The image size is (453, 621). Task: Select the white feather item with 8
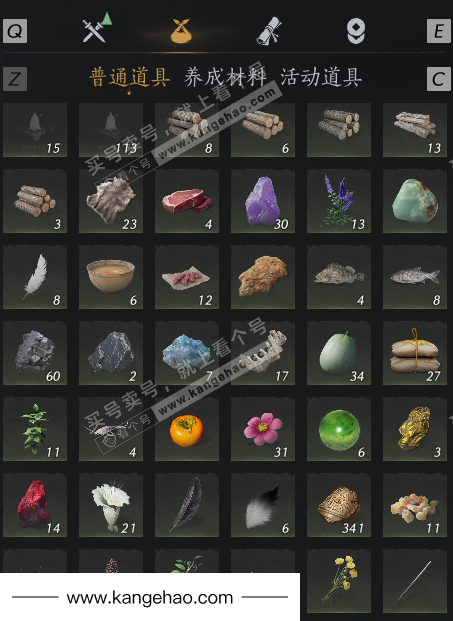35,277
